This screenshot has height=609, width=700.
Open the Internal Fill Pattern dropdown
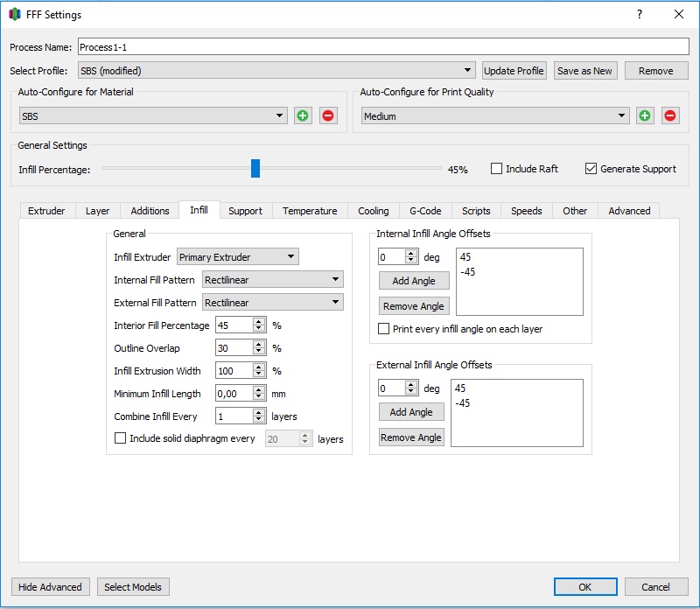pyautogui.click(x=272, y=280)
